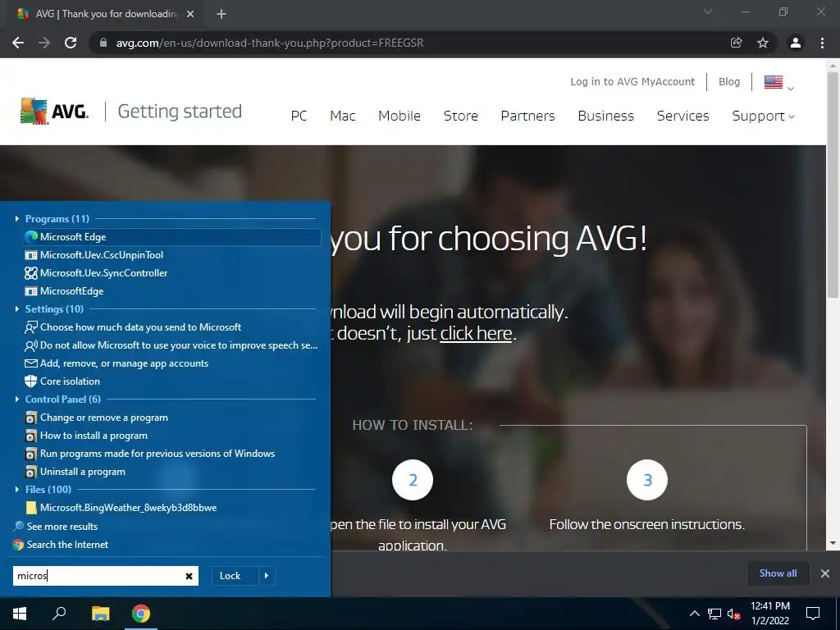
Task: Click the taskbar search magnifier icon
Action: pos(59,614)
